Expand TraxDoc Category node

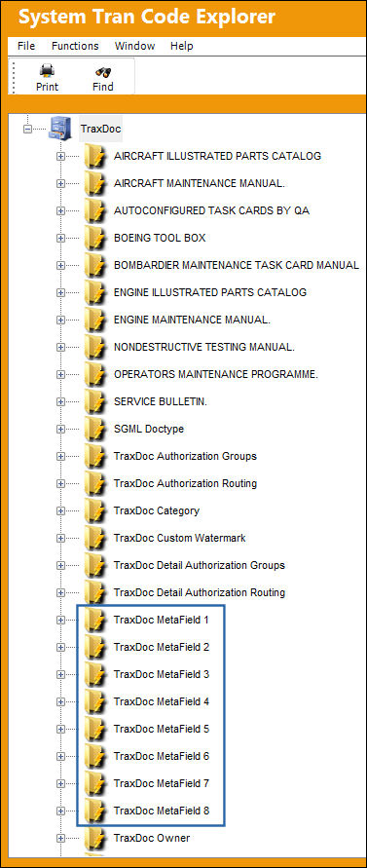click(60, 510)
